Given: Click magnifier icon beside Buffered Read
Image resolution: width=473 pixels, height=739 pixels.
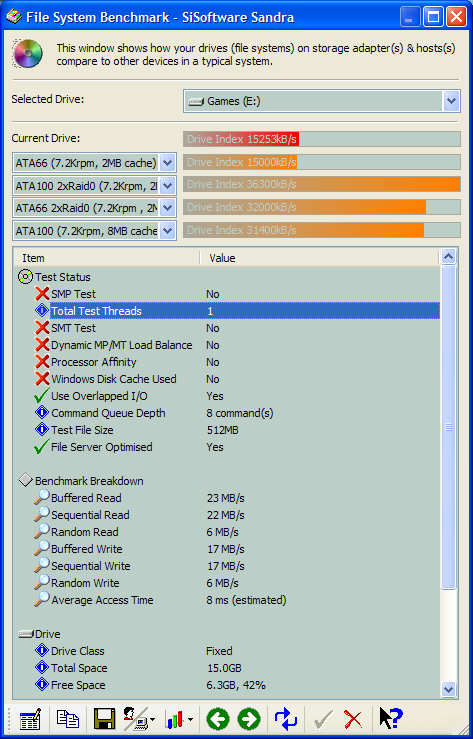Looking at the screenshot, I should (41, 498).
